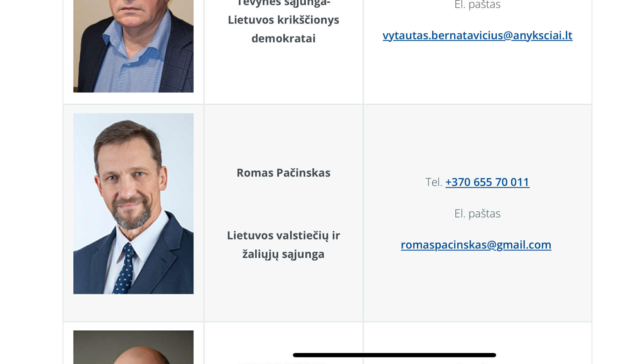
Task: Tap 'El. paštas' label above the Gmail address
Action: coord(477,213)
